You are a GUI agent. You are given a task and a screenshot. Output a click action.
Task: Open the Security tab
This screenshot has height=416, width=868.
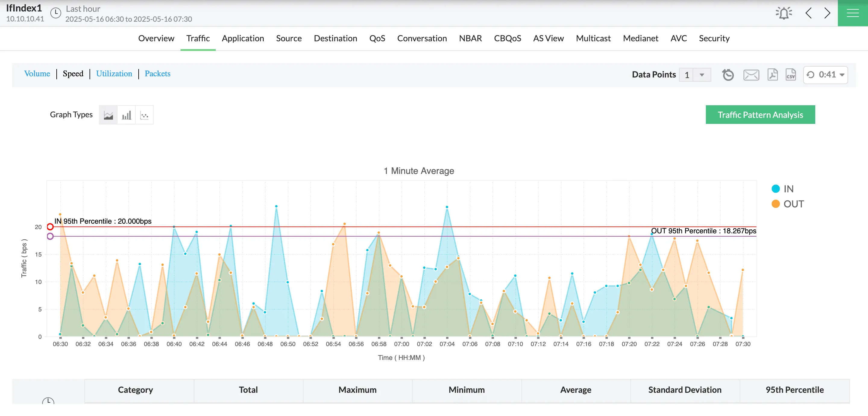point(714,38)
